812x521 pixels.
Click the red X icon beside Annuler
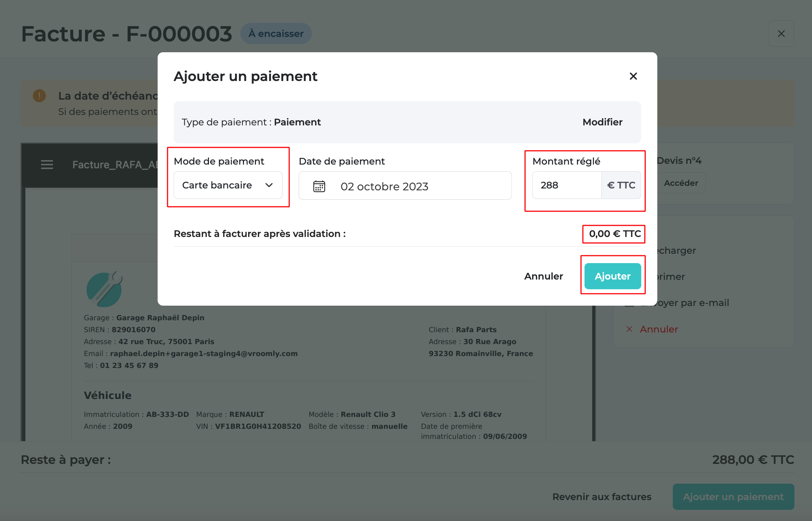point(630,329)
